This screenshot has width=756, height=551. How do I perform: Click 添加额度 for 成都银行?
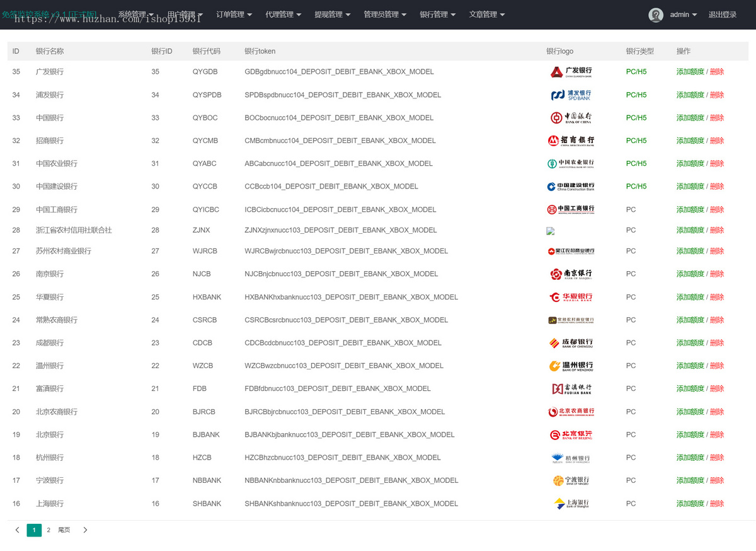pyautogui.click(x=690, y=343)
